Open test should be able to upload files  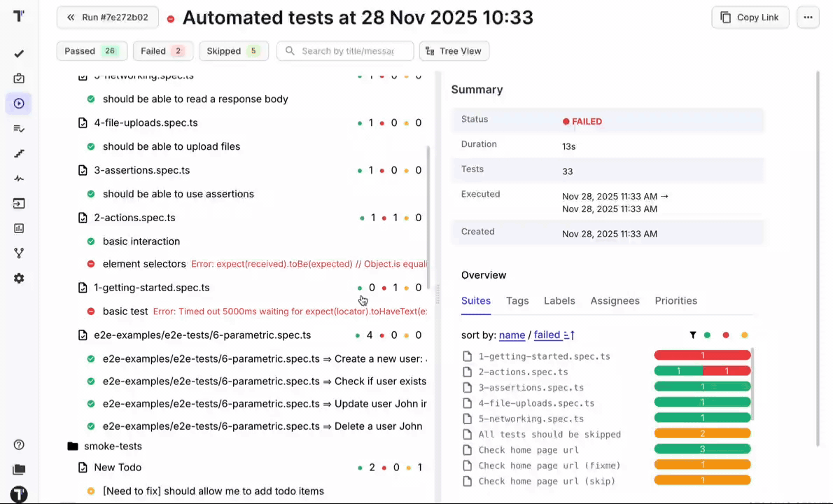point(171,146)
